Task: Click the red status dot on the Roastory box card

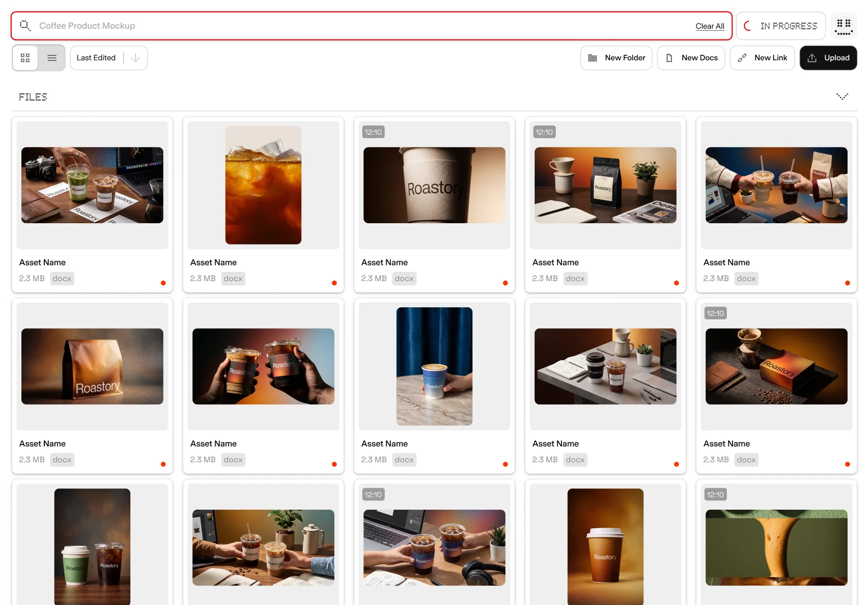Action: [x=848, y=464]
